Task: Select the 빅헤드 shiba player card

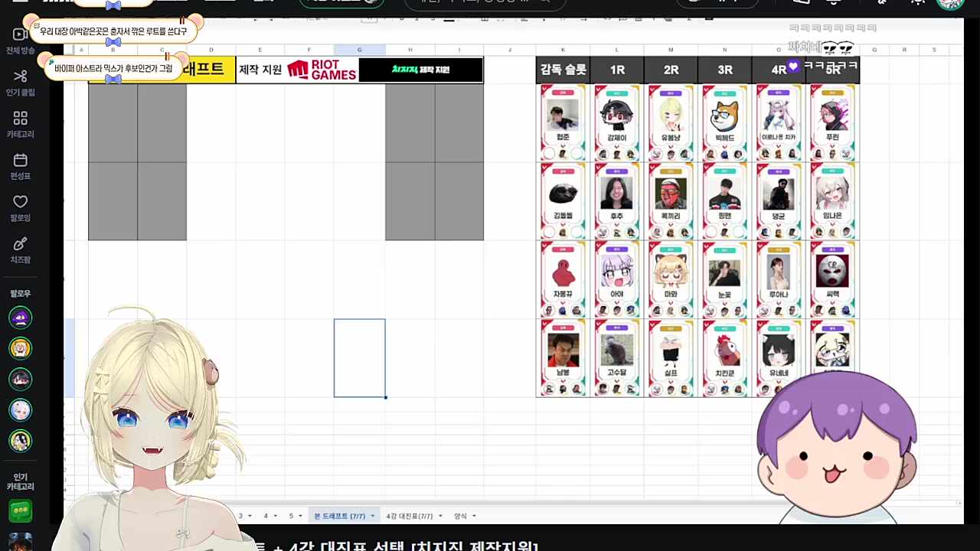Action: tap(725, 122)
